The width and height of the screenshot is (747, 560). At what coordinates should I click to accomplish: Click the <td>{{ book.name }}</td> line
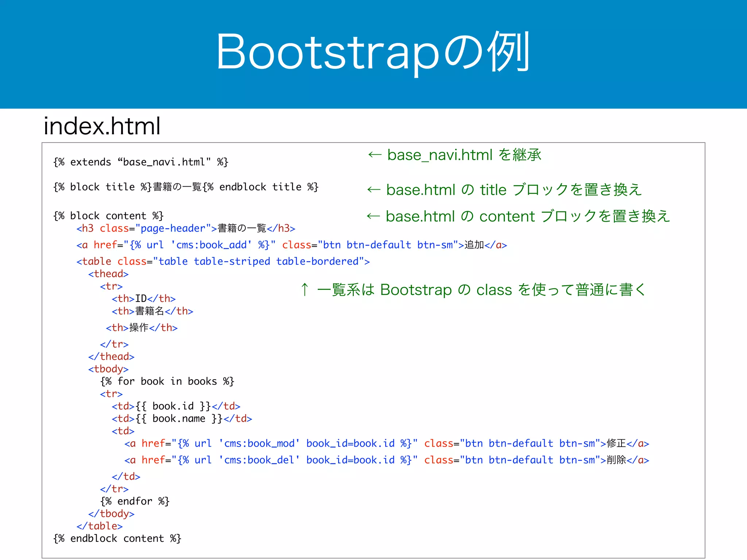(x=182, y=419)
